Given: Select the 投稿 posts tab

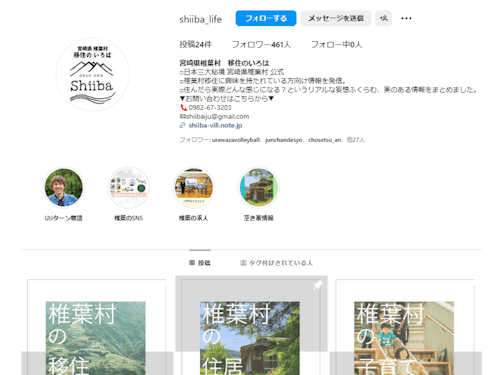Looking at the screenshot, I should point(200,263).
